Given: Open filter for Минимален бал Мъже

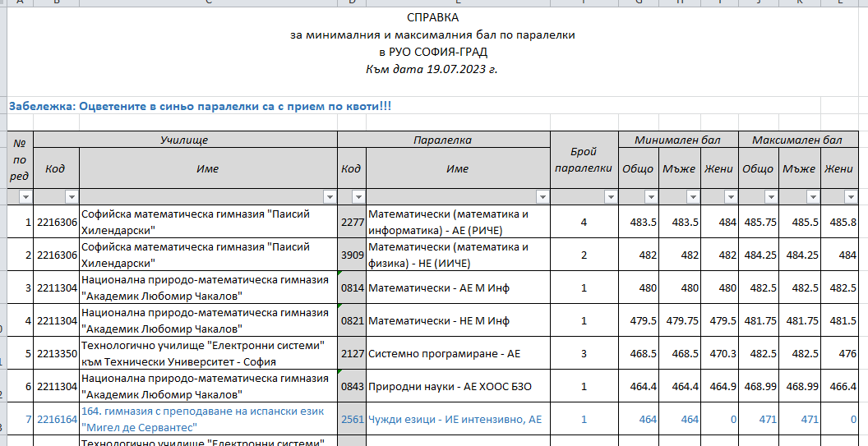Looking at the screenshot, I should pos(690,197).
